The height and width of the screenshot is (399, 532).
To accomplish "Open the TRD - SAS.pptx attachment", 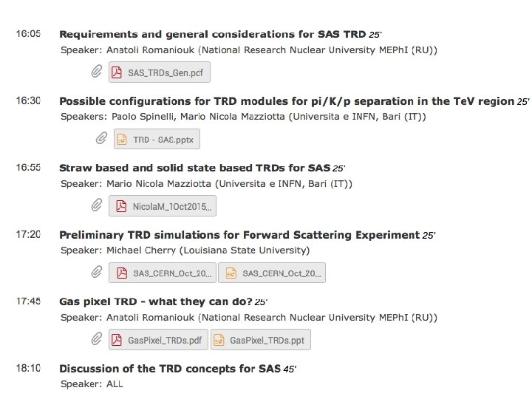I will tap(157, 139).
